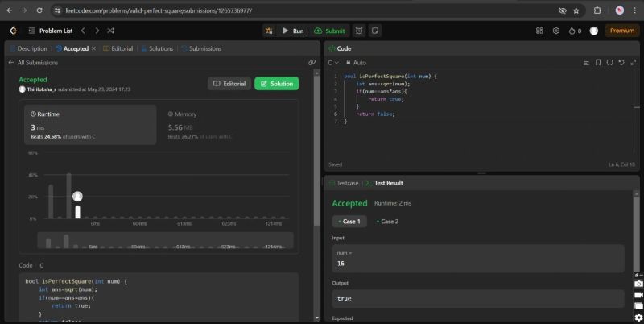644x324 pixels.
Task: Open Thiriloksha_s user profile link
Action: tap(42, 89)
